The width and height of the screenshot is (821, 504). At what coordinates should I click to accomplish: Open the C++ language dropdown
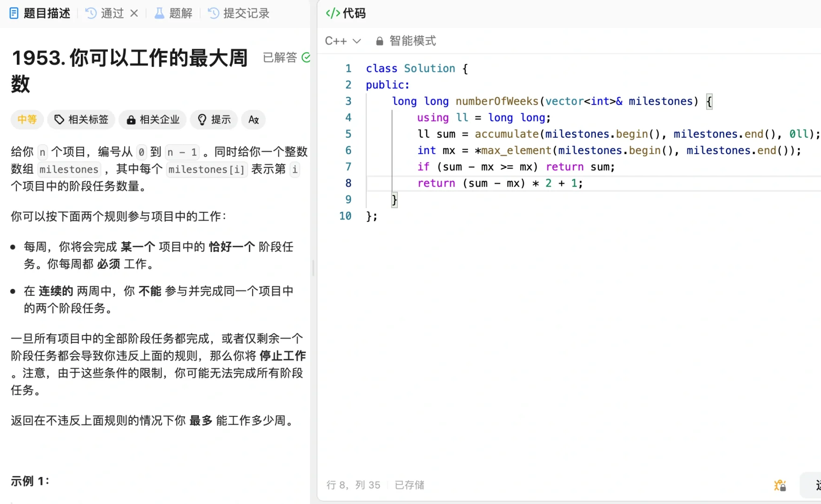pyautogui.click(x=343, y=41)
